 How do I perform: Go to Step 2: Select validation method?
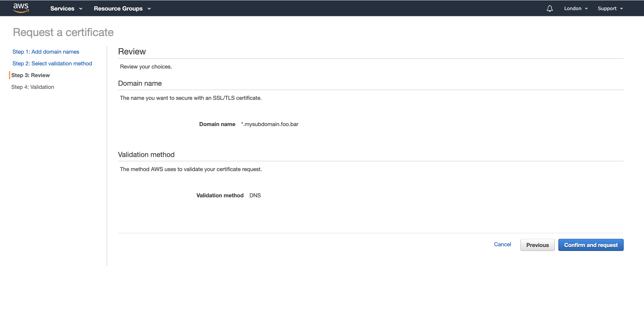tap(52, 64)
